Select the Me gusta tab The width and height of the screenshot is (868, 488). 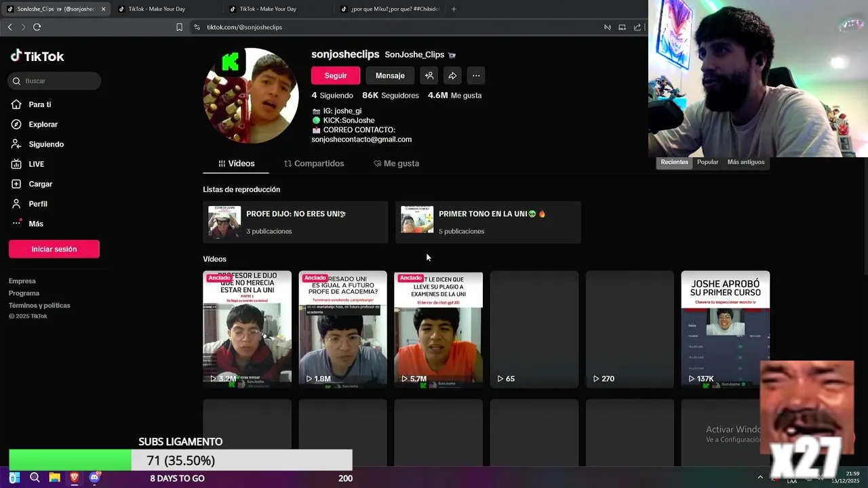(397, 163)
